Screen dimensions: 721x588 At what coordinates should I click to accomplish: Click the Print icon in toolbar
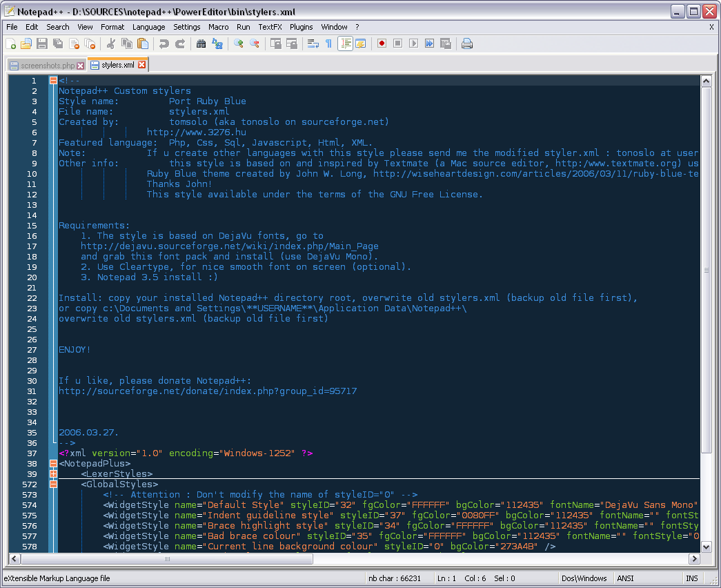tap(467, 43)
